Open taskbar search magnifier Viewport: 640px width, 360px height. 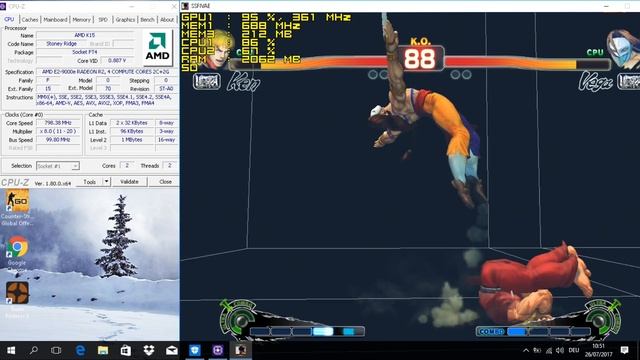[x=34, y=350]
